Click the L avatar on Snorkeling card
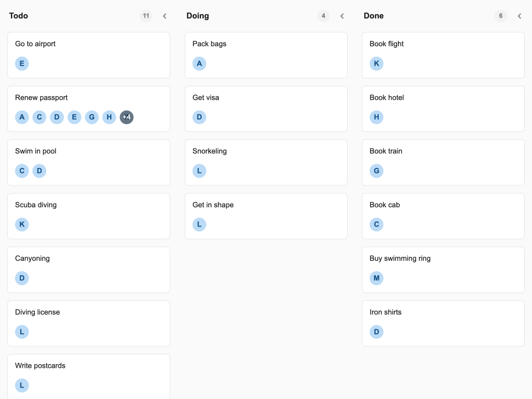 pos(199,170)
